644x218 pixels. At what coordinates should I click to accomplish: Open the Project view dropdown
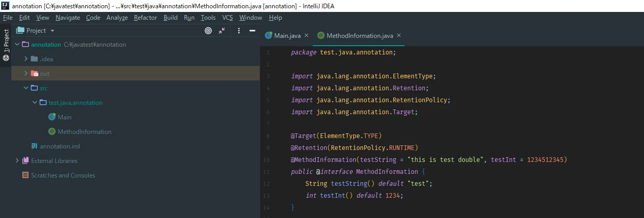36,31
